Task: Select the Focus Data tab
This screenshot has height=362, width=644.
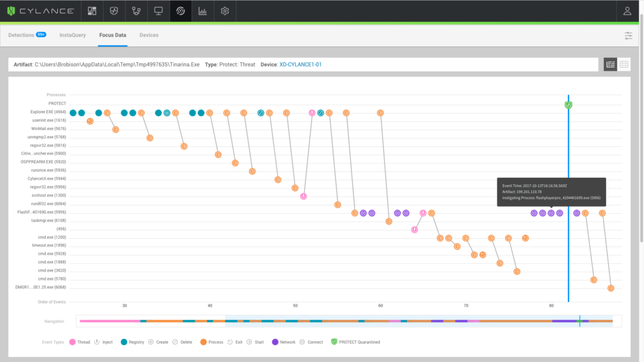Action: pos(113,35)
